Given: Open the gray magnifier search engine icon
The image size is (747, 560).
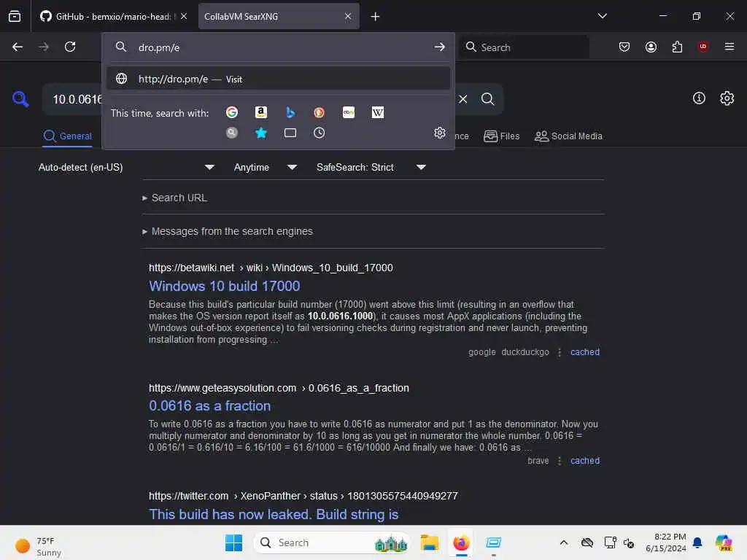Looking at the screenshot, I should pyautogui.click(x=232, y=133).
